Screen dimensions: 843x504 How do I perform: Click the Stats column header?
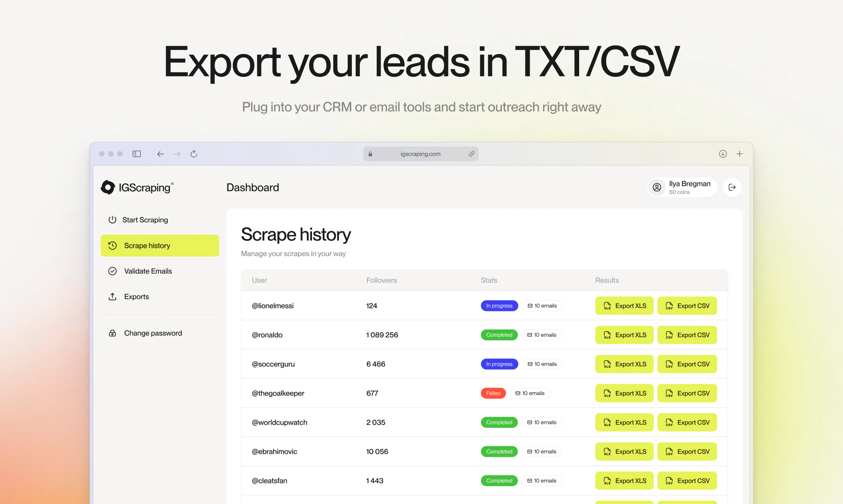(x=489, y=280)
